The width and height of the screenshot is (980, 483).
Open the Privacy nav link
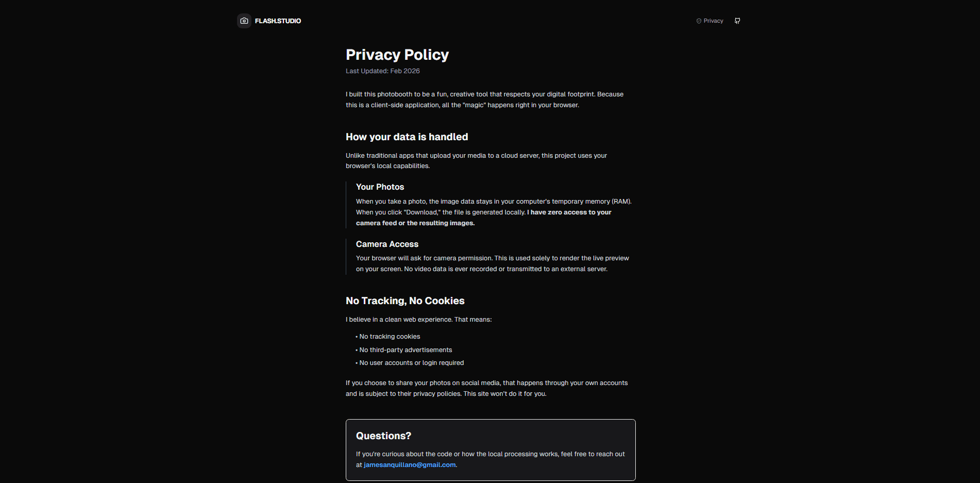coord(713,21)
